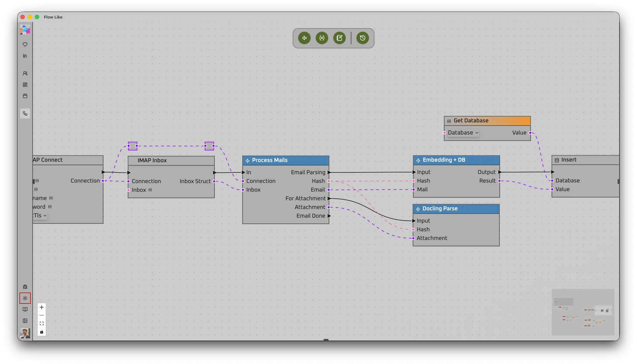
Task: Click the minimap in the corner
Action: 583,312
